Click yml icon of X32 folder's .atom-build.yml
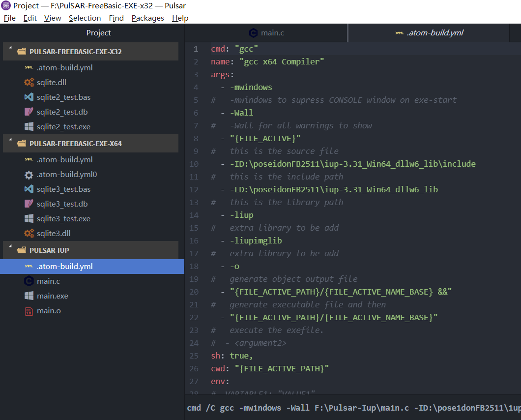The height and width of the screenshot is (420, 521). tap(29, 67)
